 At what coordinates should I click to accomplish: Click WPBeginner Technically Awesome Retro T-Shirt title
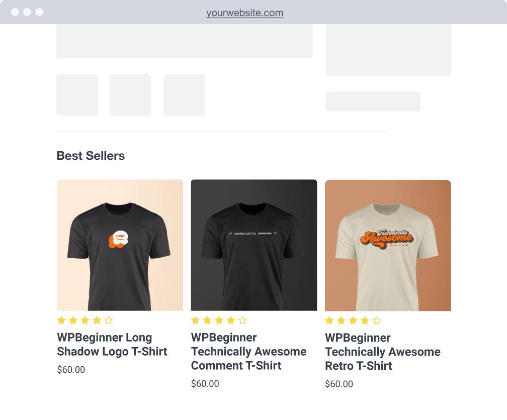coord(382,352)
